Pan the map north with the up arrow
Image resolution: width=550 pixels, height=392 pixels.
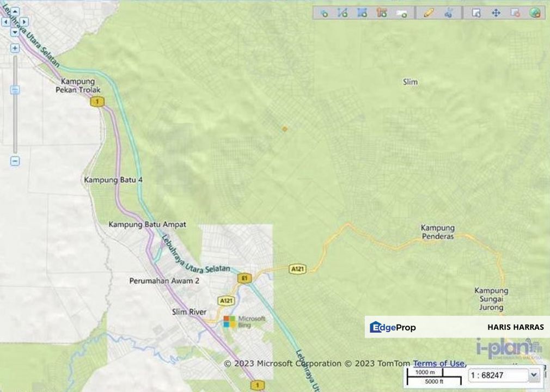[x=15, y=12]
